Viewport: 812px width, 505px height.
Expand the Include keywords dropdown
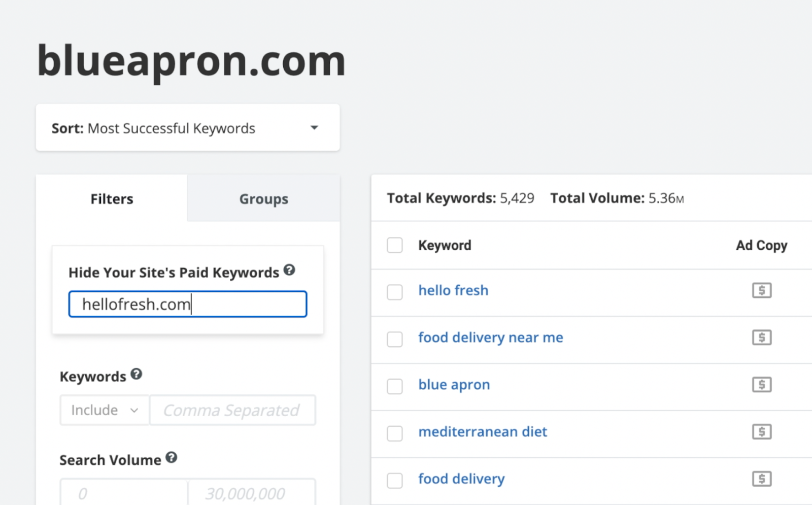pos(105,410)
